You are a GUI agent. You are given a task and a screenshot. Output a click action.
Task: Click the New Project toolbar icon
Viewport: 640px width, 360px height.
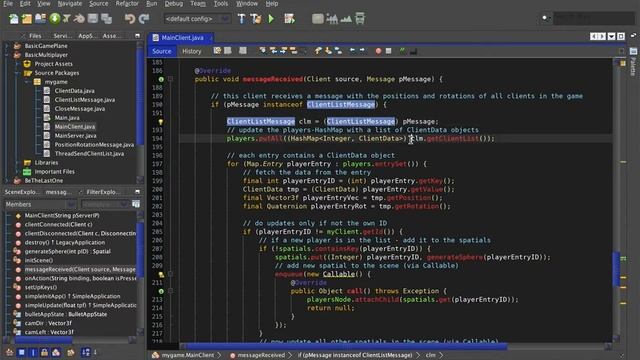pyautogui.click(x=27, y=19)
